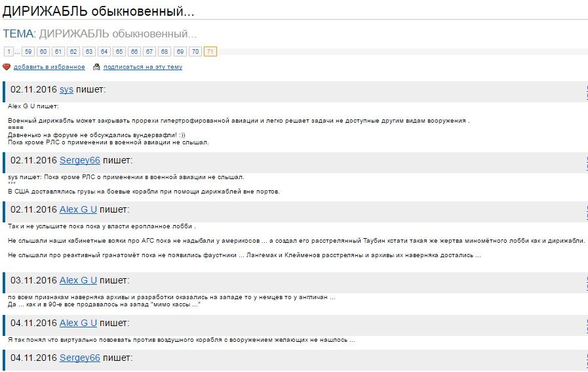Go to page 1 of the topic
Image resolution: width=588 pixels, height=372 pixels.
coord(9,51)
